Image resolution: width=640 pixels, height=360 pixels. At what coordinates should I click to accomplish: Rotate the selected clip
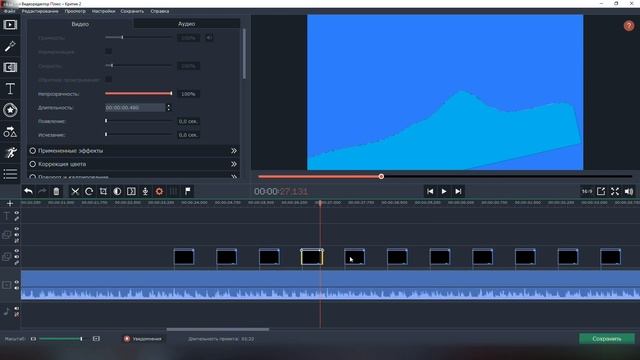pyautogui.click(x=89, y=191)
